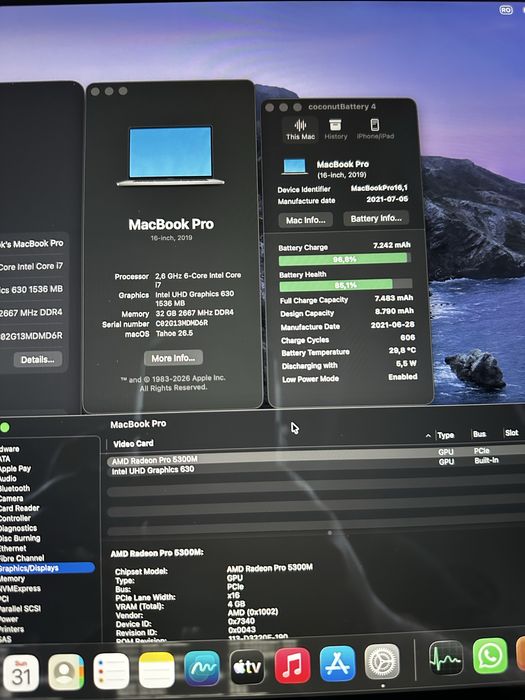The width and height of the screenshot is (525, 700).
Task: Click Mac Info... button in coconutBattery
Action: click(x=306, y=220)
